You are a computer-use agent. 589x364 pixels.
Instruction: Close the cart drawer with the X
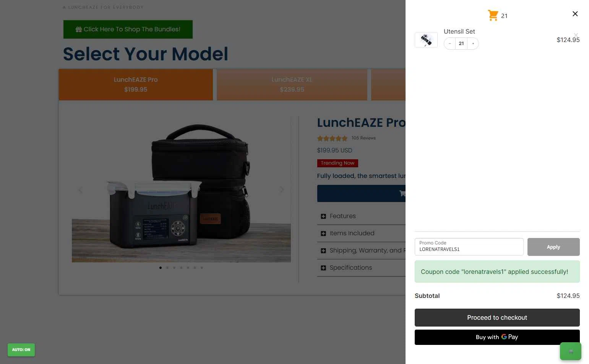[575, 14]
